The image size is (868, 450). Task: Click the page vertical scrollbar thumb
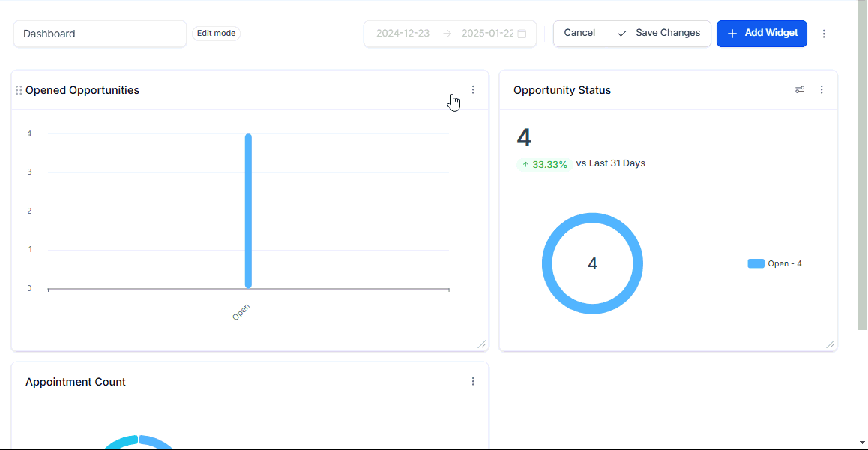point(862,166)
